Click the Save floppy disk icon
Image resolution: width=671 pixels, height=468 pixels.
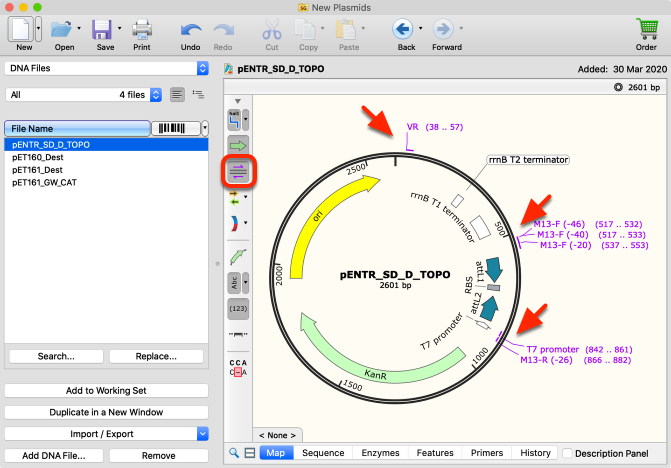coord(102,30)
